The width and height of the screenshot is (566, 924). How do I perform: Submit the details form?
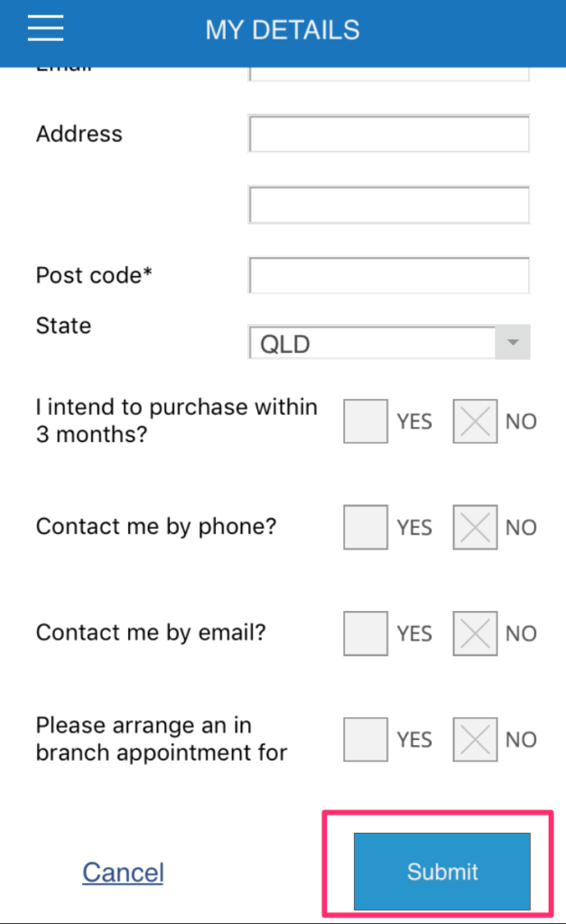pos(441,871)
